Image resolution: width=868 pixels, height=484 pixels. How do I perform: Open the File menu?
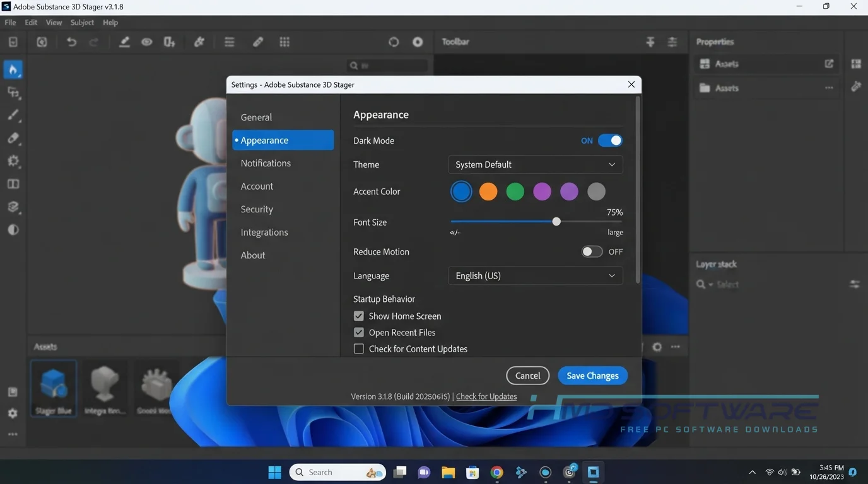click(x=10, y=23)
